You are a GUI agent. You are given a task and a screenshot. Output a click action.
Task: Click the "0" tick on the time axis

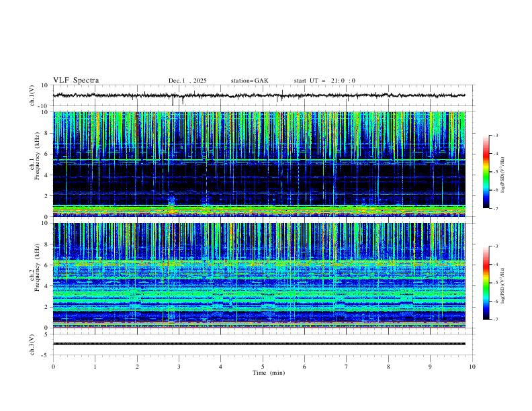pos(53,367)
